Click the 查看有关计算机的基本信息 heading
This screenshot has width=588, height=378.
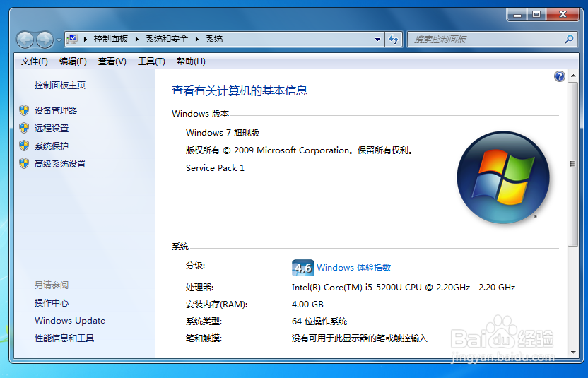tap(240, 90)
